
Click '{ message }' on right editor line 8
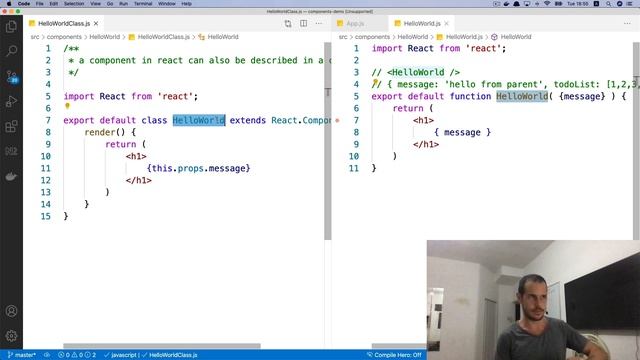click(462, 132)
